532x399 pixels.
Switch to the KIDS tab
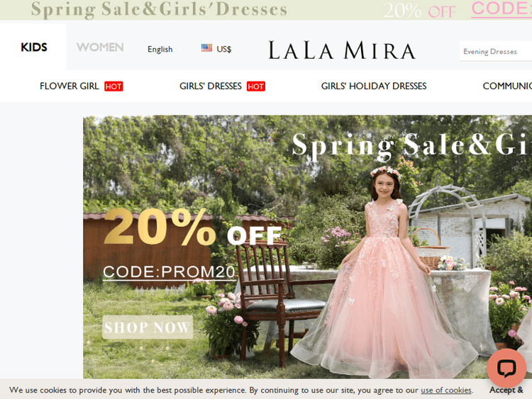point(33,47)
